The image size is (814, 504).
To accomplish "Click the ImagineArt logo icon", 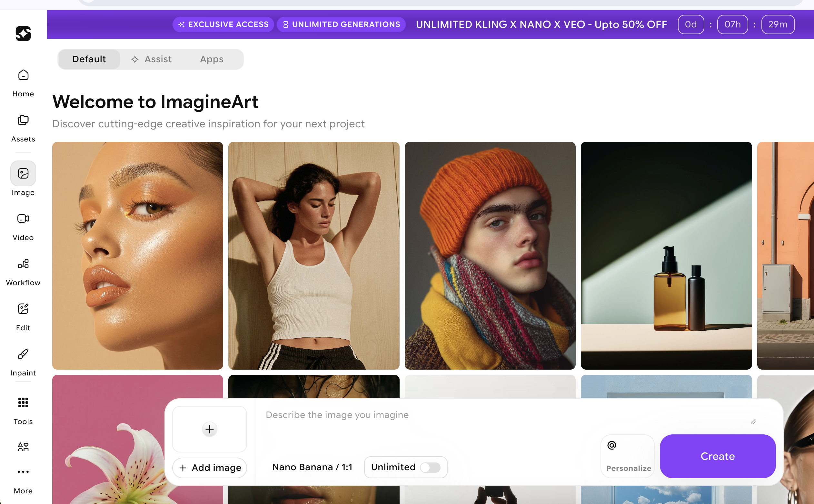I will coord(23,34).
